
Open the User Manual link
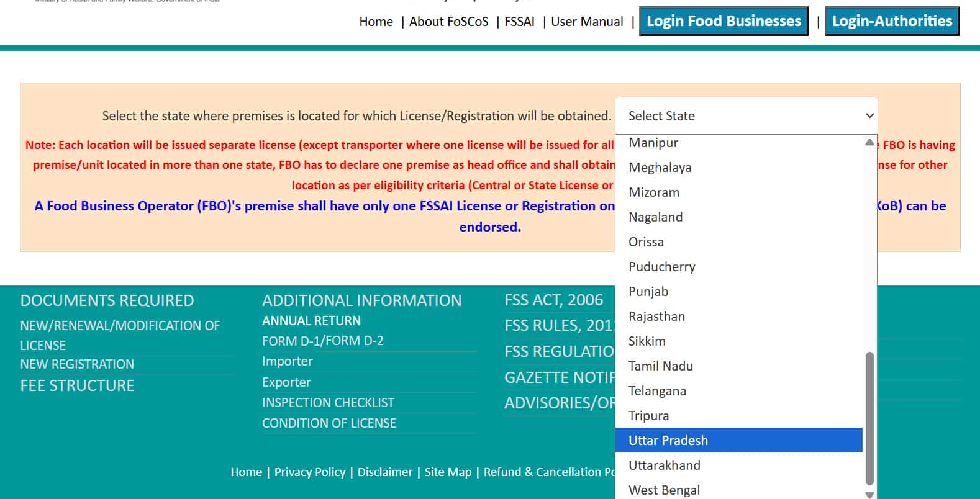(x=587, y=22)
